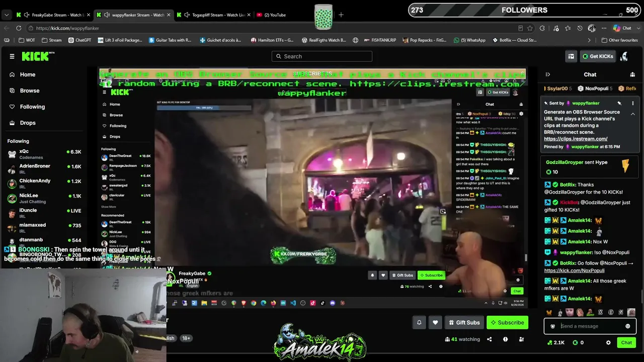Screen dimensions: 644x362
Task: Open the Following sidebar item
Action: [32, 107]
